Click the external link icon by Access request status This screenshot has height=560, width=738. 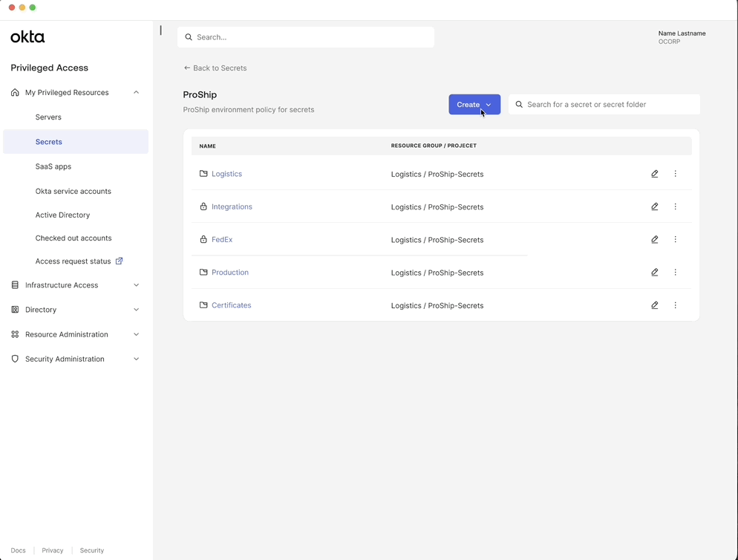(x=119, y=261)
